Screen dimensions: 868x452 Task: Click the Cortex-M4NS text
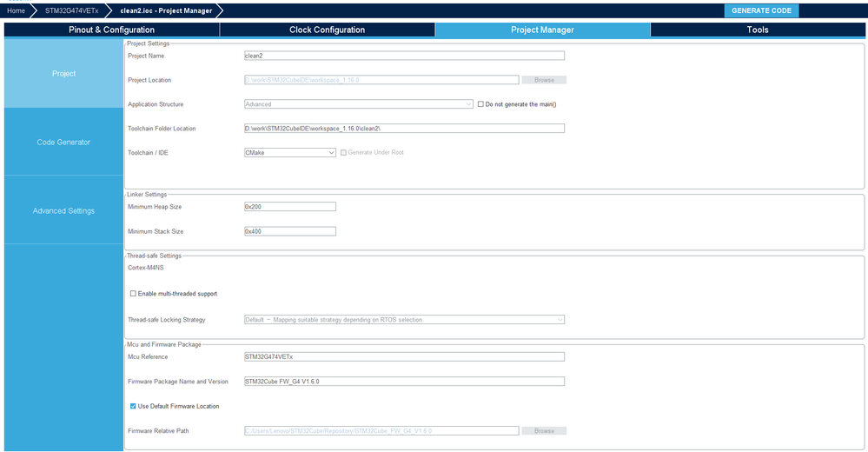[x=146, y=268]
